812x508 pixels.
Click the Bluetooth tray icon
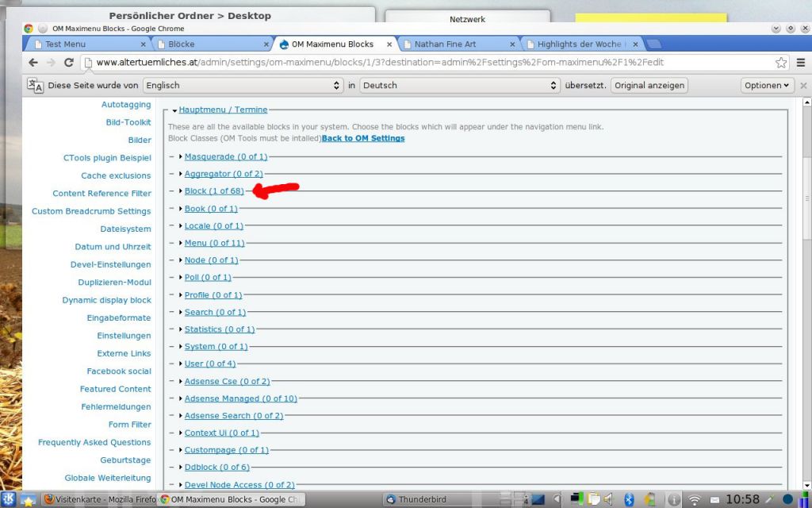coord(629,499)
